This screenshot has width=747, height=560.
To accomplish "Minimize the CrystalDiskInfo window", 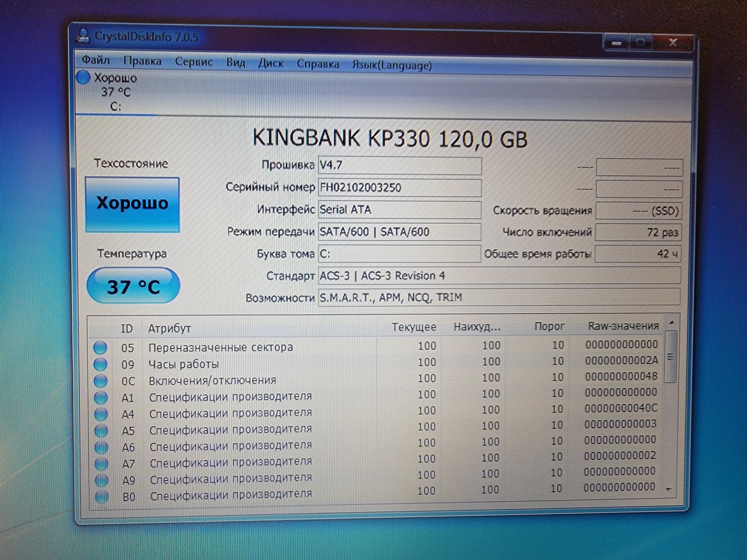I will coord(617,43).
